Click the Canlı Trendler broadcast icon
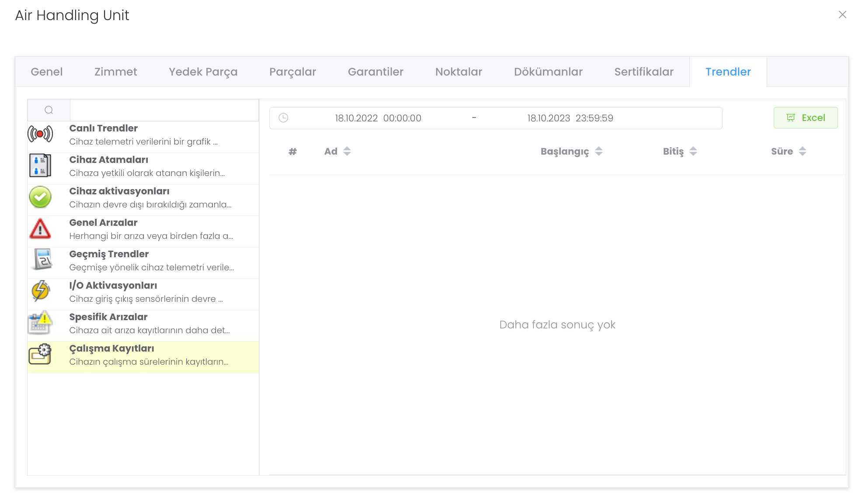The height and width of the screenshot is (504, 862). [x=40, y=134]
